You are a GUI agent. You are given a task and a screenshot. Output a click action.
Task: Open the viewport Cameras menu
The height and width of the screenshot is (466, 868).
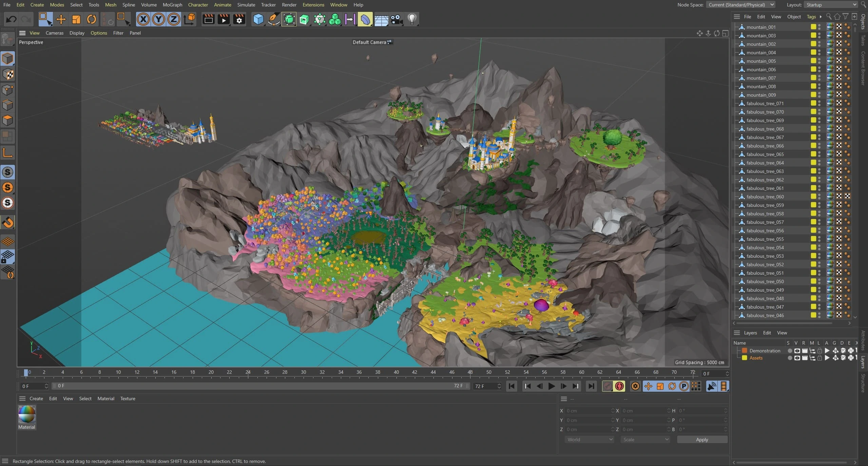(54, 33)
